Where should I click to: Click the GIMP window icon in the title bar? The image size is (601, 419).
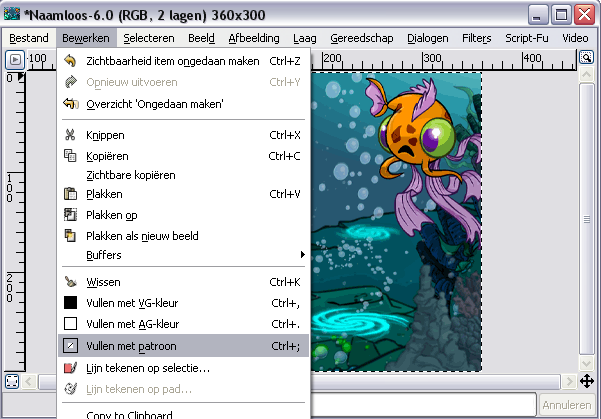(12, 15)
